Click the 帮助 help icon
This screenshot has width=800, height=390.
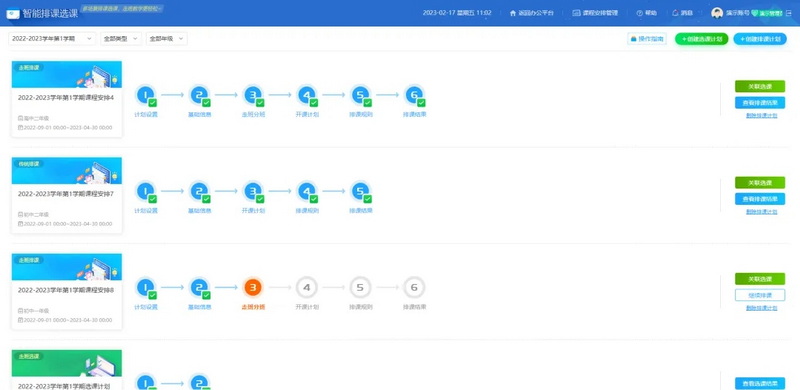[639, 13]
